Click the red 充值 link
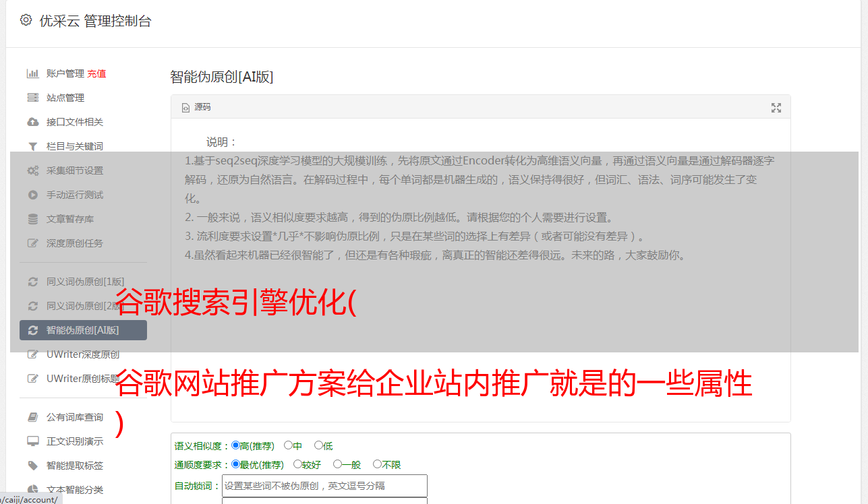 point(96,73)
